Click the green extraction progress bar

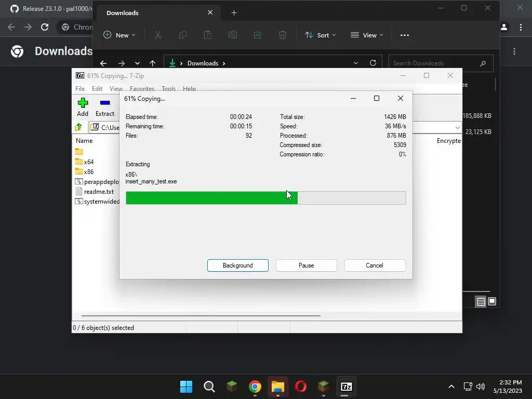(x=265, y=198)
